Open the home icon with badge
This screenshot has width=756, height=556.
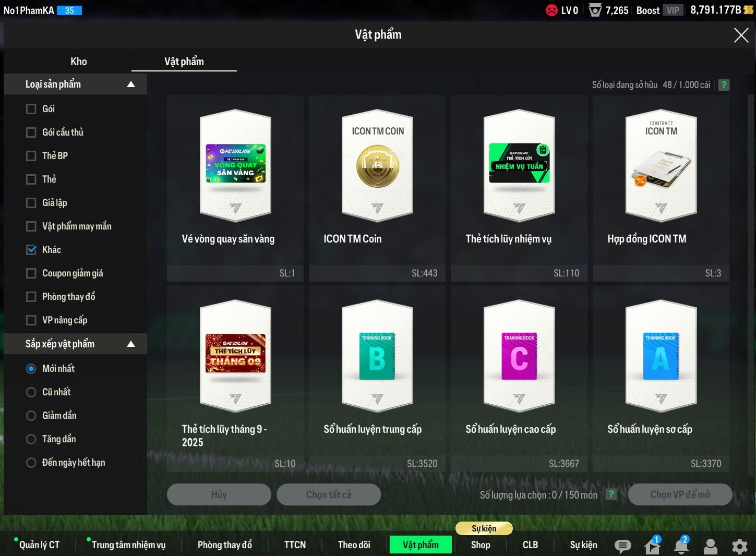coord(652,546)
